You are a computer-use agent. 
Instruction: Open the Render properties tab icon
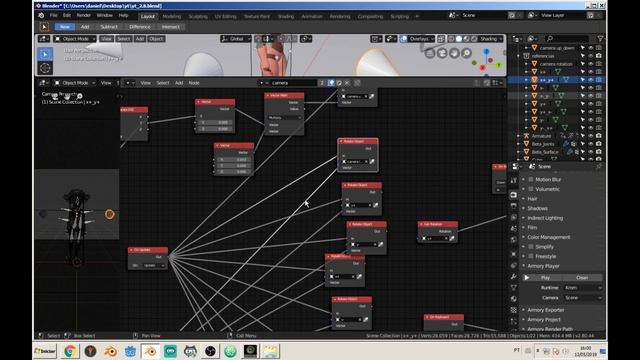513,195
